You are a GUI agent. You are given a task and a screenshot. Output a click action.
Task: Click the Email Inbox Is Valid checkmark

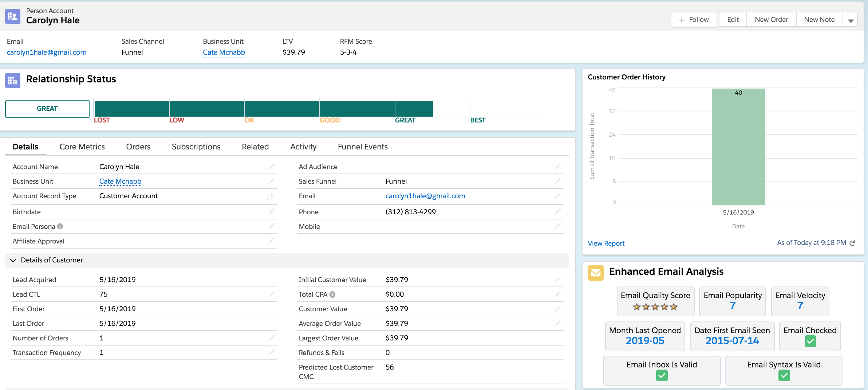[661, 375]
